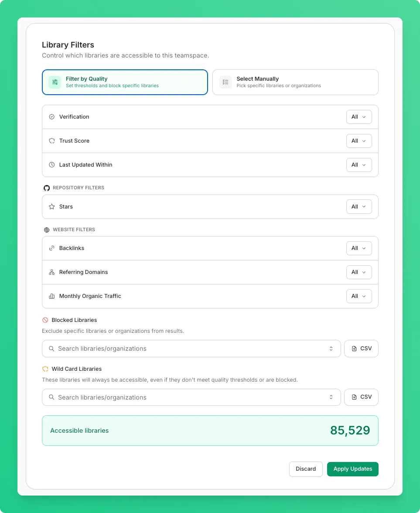The width and height of the screenshot is (420, 513).
Task: Open the Verification All dropdown
Action: pos(359,117)
